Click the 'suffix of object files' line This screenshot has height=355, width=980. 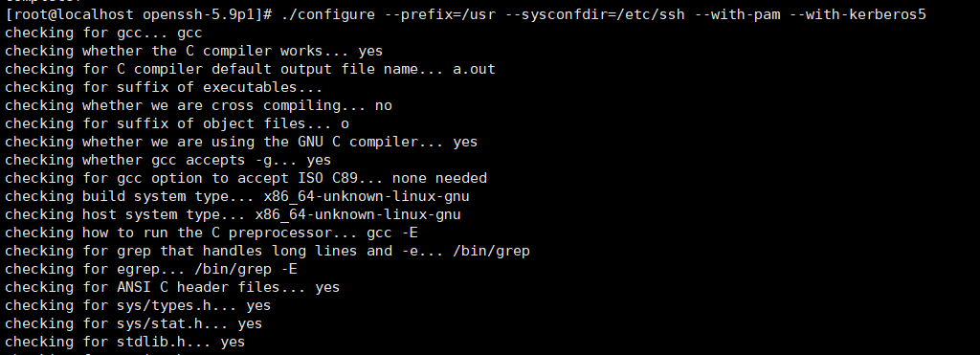coord(176,123)
